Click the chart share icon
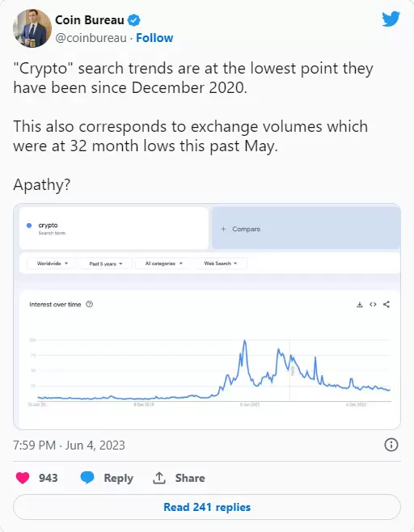This screenshot has height=532, width=414. tap(387, 304)
